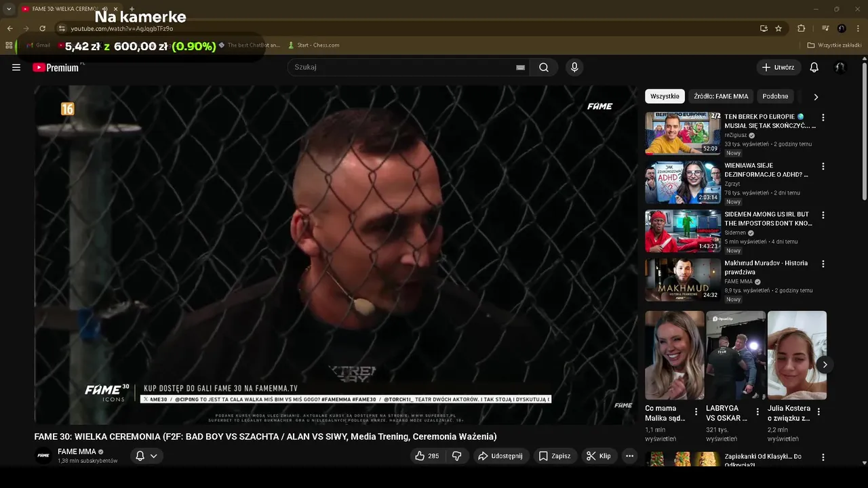This screenshot has height=488, width=868.
Task: Reload the current page
Action: 42,28
